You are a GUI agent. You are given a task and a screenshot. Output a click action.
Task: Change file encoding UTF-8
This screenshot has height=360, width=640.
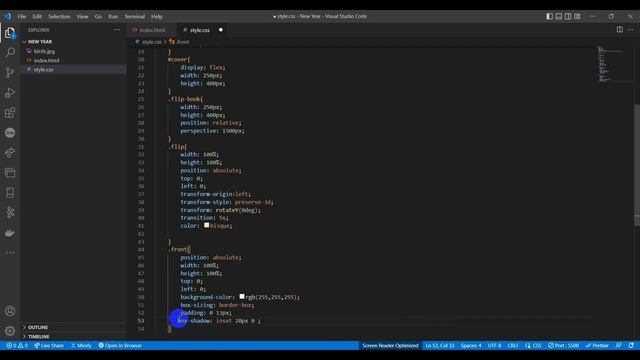pos(494,345)
